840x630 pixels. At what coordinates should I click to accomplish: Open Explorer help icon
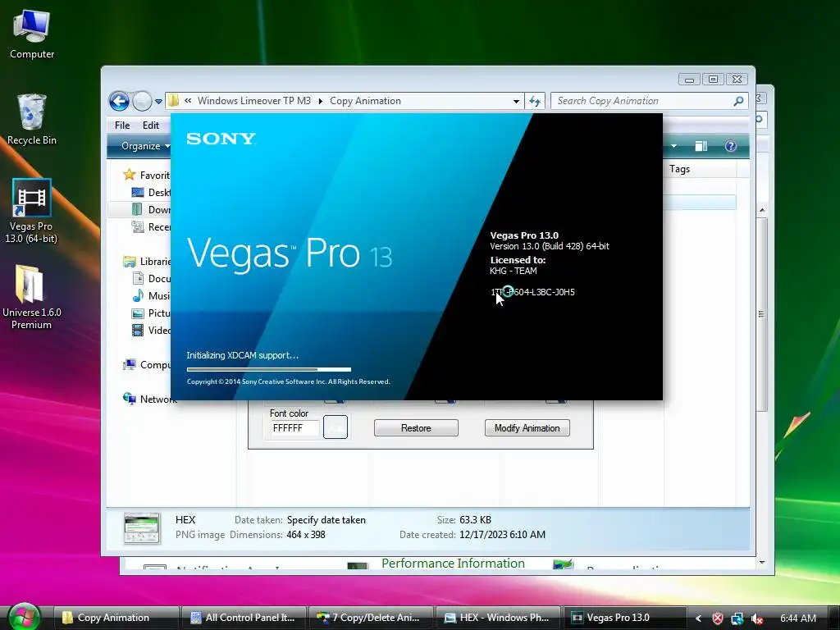[731, 146]
